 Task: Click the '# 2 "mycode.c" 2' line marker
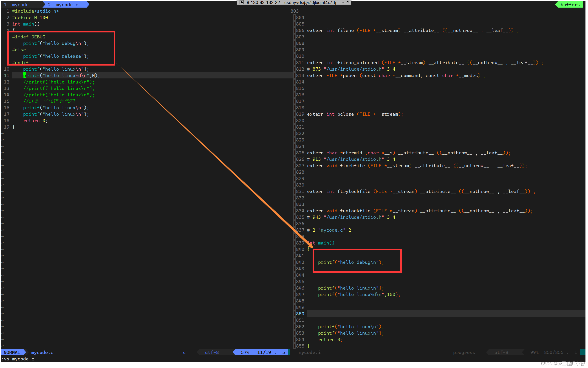329,230
